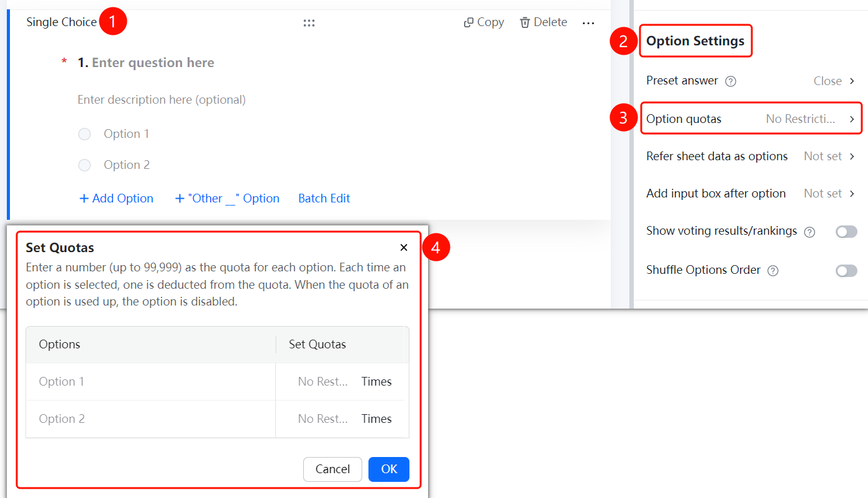Click the "Option Settings" heading
Screen dimensions: 868x498
[x=695, y=41]
